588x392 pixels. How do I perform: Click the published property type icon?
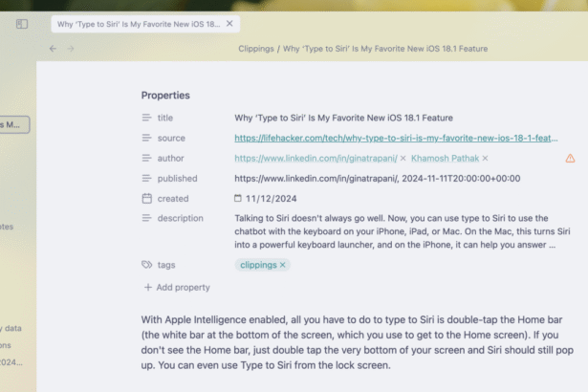pyautogui.click(x=146, y=179)
